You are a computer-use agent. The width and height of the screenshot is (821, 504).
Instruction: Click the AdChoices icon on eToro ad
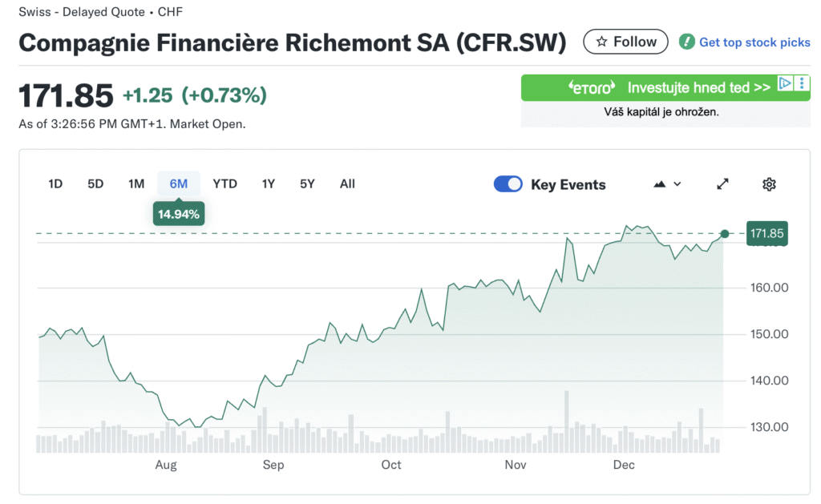tap(786, 83)
